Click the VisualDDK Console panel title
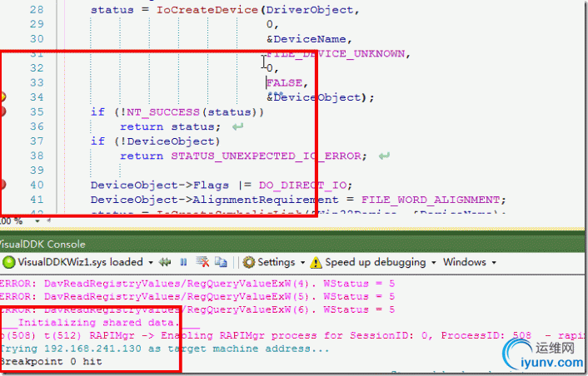The height and width of the screenshot is (376, 588). 42,245
